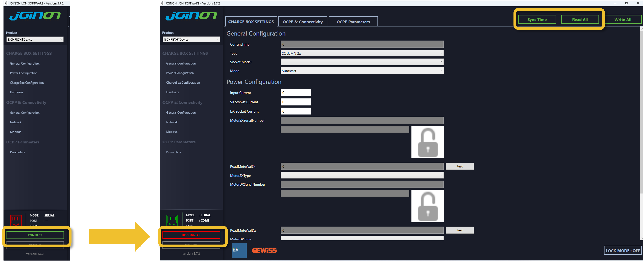The image size is (644, 261).
Task: Open the MeterSXType dropdown
Action: point(362,175)
